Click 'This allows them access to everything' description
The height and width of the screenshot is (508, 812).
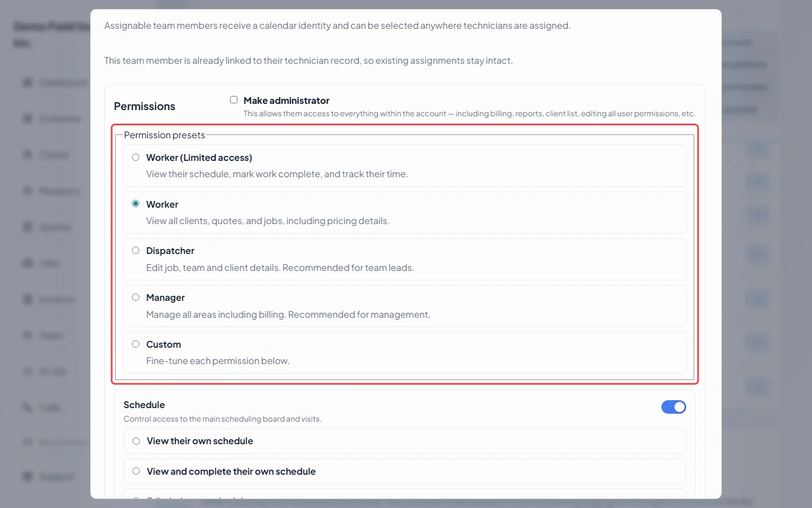pos(469,113)
